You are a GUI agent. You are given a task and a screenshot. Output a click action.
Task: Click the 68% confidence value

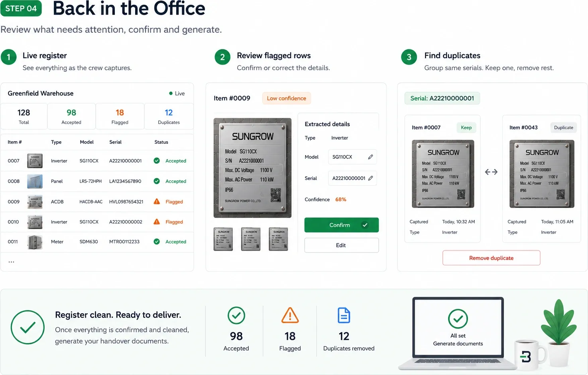click(x=340, y=199)
